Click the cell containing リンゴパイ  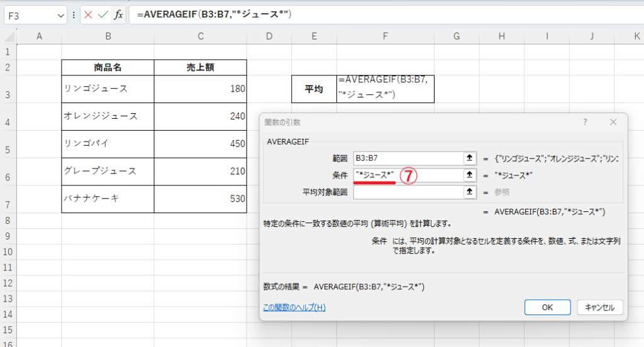coord(108,144)
